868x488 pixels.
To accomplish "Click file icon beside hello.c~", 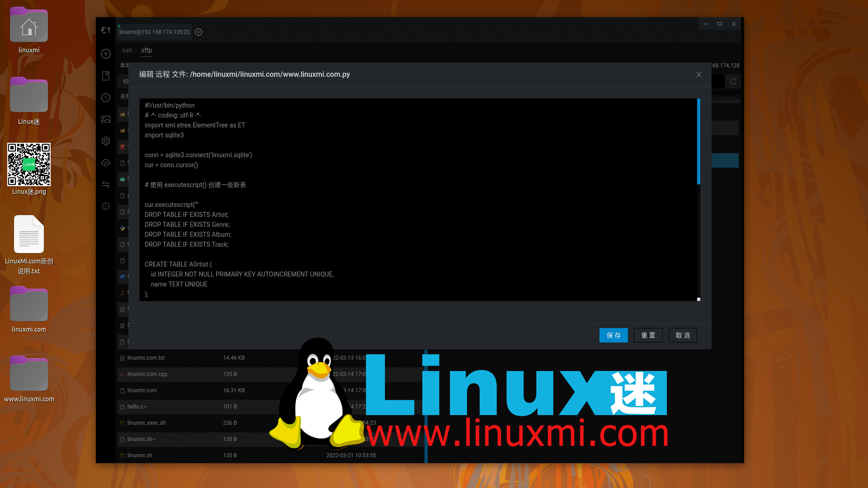I will pyautogui.click(x=123, y=407).
